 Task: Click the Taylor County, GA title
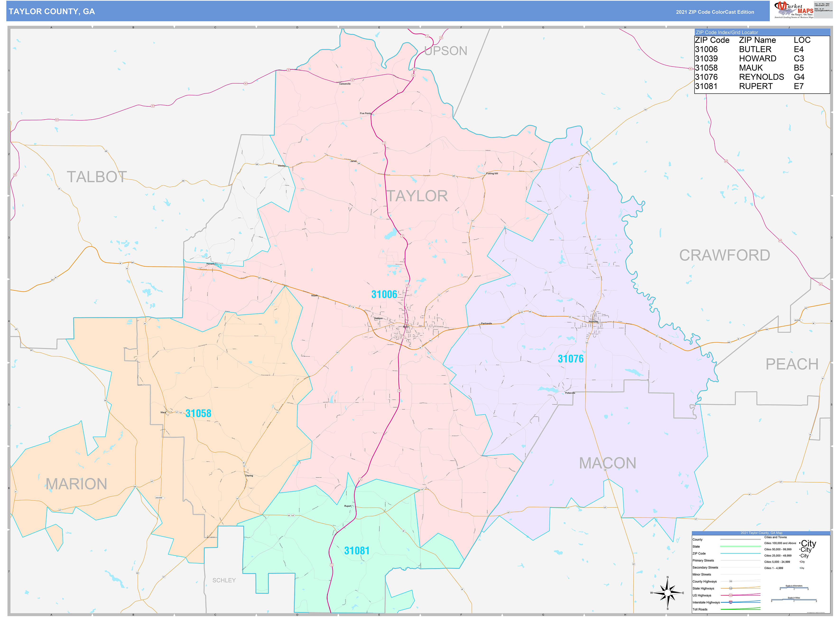[x=51, y=12]
